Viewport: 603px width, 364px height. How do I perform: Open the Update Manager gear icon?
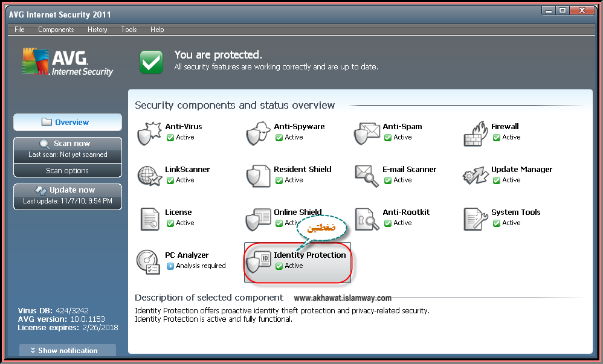click(476, 176)
